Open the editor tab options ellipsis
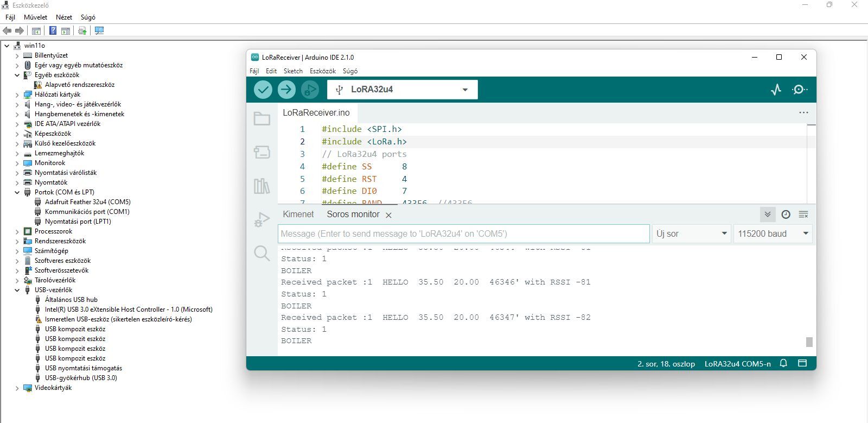The height and width of the screenshot is (423, 868). pyautogui.click(x=803, y=112)
